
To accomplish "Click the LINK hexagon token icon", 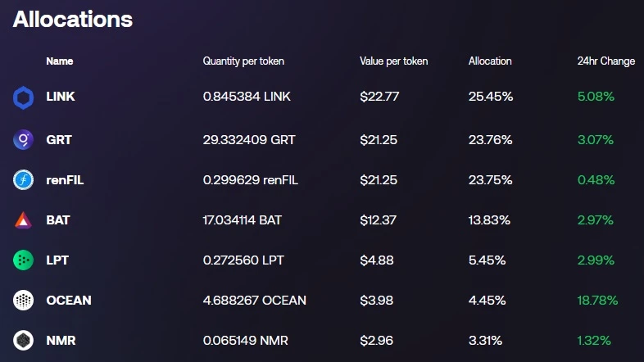I will [x=23, y=97].
